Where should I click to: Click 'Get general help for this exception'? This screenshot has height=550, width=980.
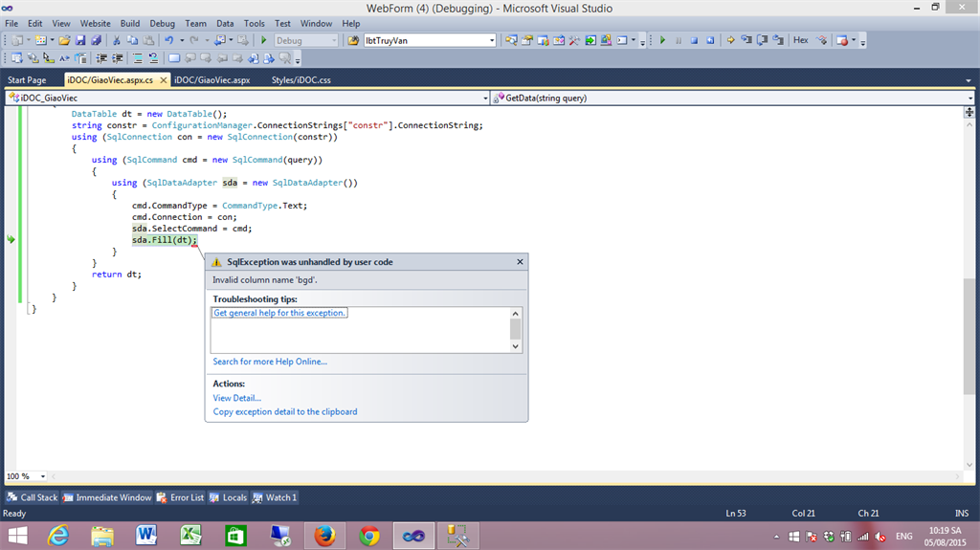point(279,313)
